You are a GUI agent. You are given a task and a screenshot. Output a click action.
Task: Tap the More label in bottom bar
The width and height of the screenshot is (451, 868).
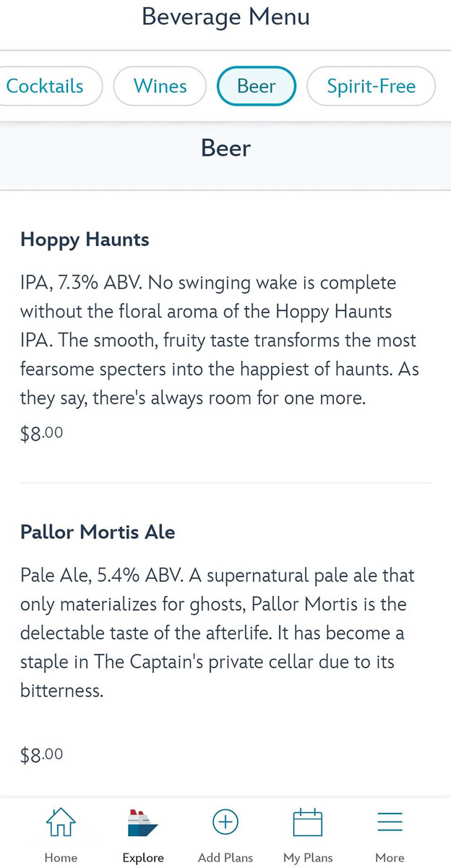point(390,858)
